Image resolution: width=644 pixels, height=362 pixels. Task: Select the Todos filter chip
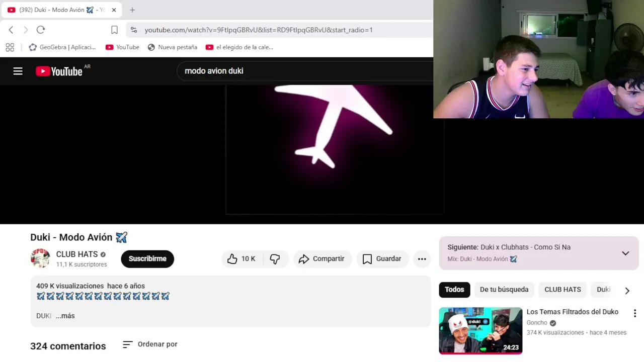(x=454, y=290)
